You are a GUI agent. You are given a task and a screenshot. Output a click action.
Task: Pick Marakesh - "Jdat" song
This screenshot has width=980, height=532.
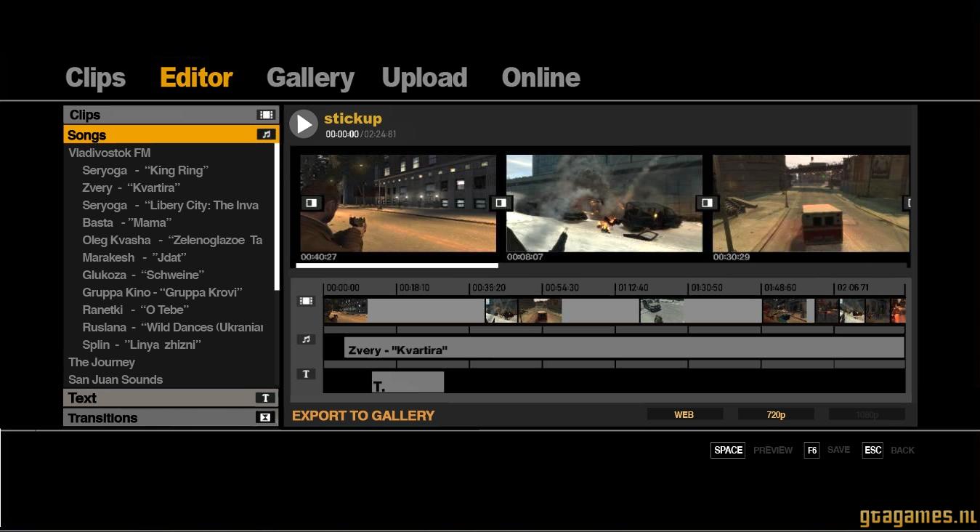(x=134, y=257)
